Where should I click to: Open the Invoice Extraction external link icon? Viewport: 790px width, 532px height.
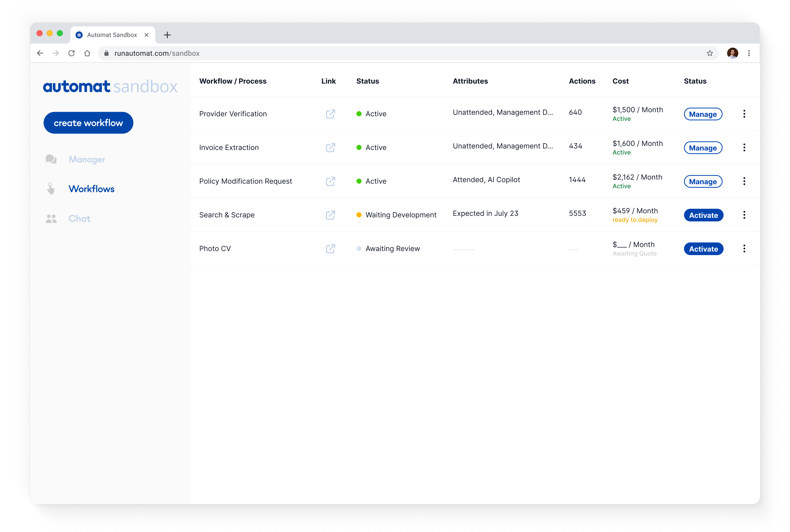330,148
